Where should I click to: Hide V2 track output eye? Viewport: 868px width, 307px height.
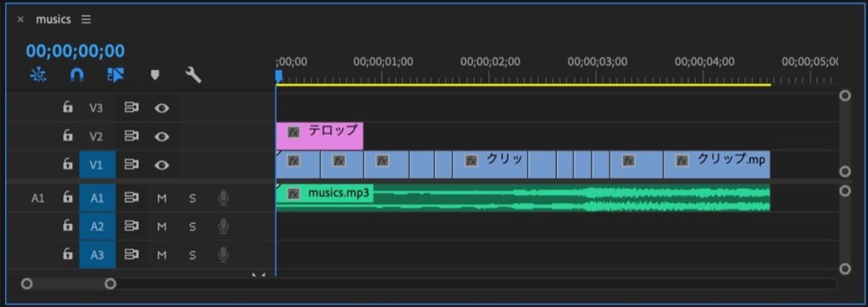162,137
